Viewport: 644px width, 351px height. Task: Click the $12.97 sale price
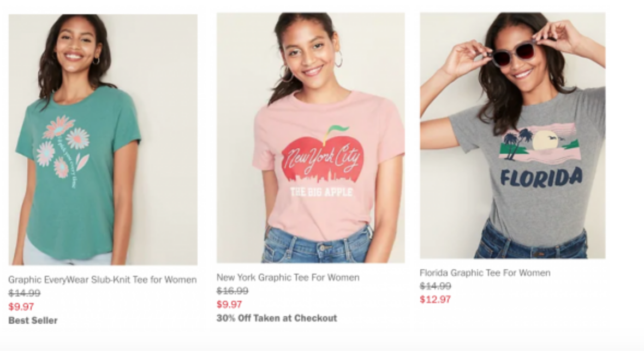(x=435, y=299)
